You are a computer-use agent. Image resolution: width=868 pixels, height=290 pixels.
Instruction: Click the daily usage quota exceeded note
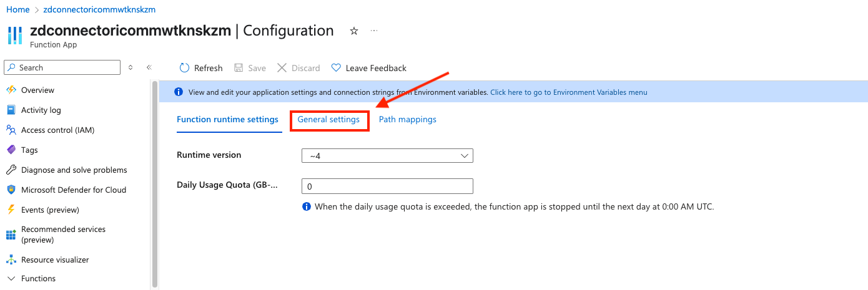coord(514,206)
